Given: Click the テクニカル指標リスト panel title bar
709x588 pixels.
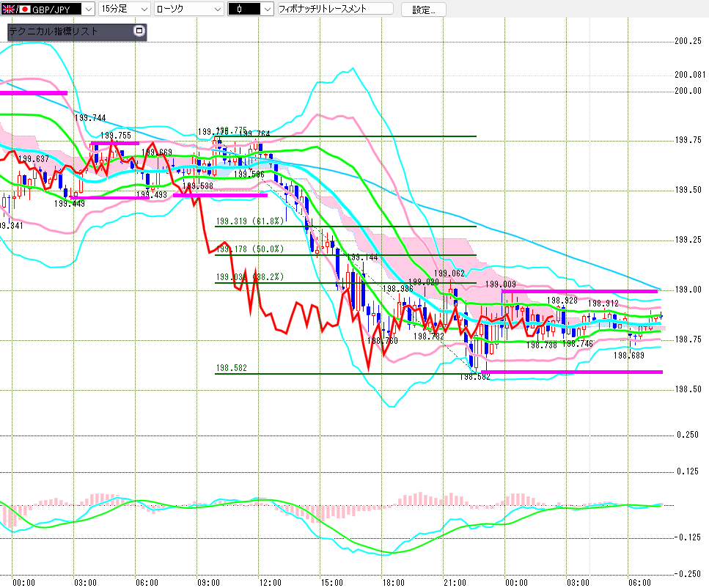Looking at the screenshot, I should [66, 32].
